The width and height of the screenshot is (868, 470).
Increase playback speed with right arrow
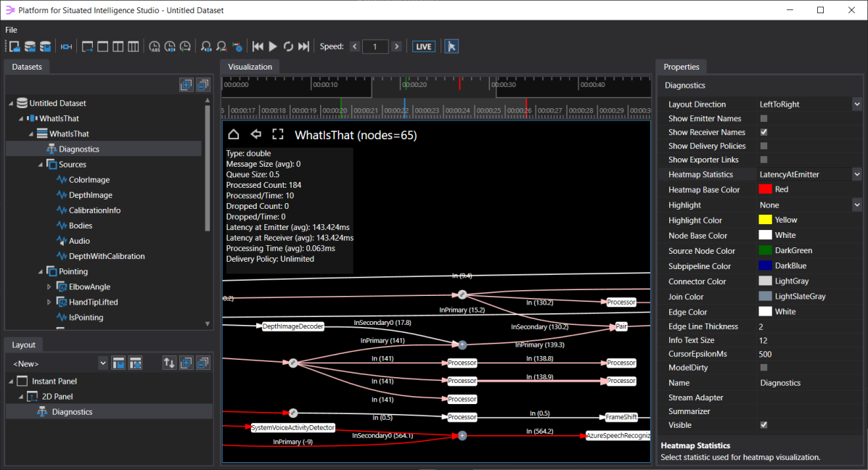point(396,46)
